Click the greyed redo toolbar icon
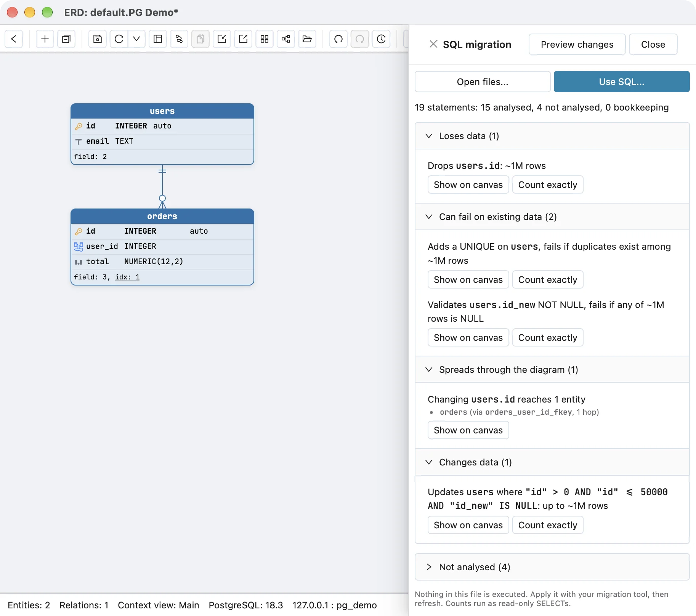Image resolution: width=696 pixels, height=616 pixels. click(360, 39)
